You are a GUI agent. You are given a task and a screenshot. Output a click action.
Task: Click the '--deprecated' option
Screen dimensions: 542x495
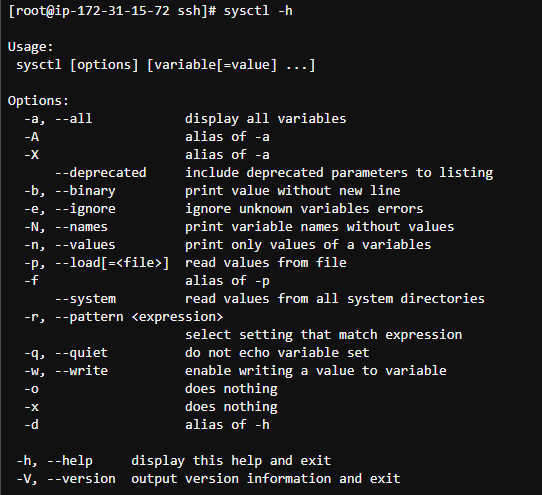point(101,172)
